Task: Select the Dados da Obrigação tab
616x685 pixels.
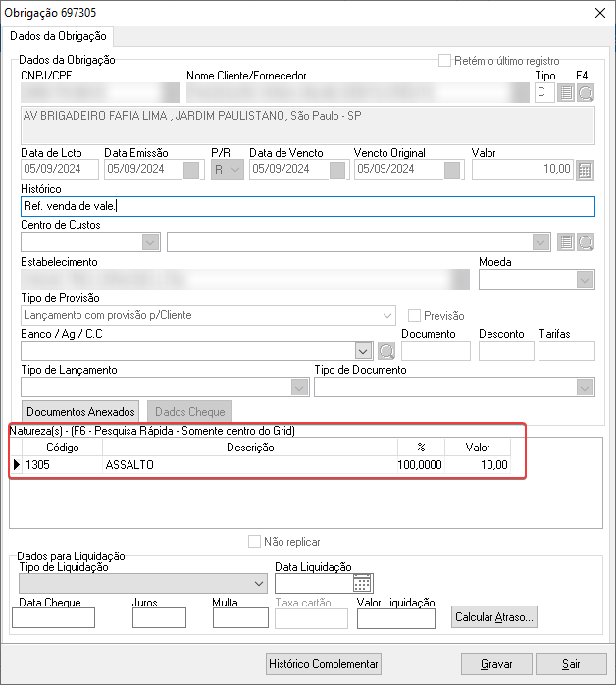Action: (58, 36)
